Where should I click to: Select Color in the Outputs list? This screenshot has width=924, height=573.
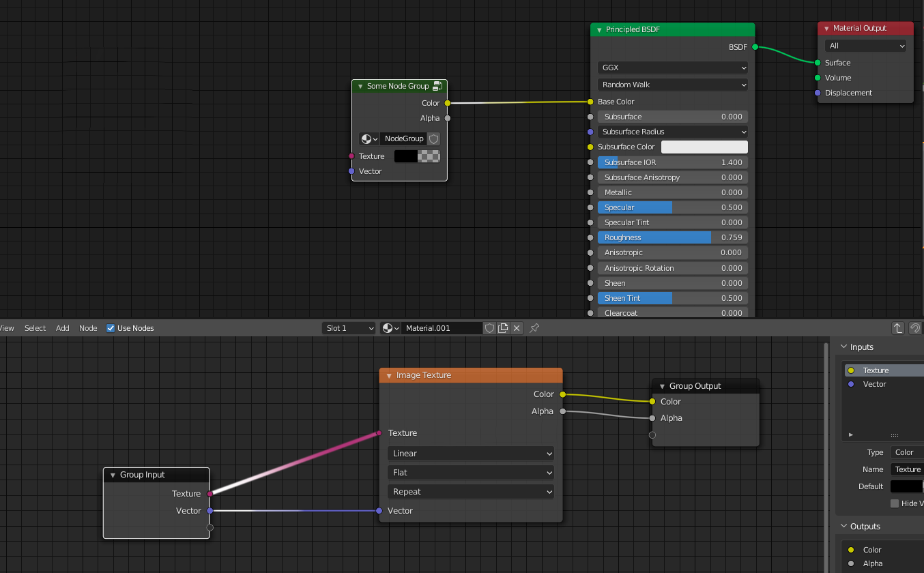click(884, 550)
